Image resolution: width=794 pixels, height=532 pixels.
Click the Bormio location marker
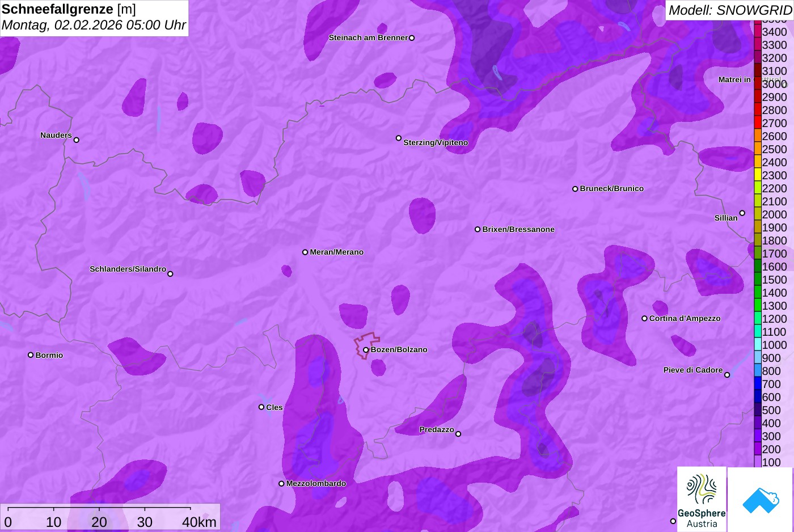point(31,355)
